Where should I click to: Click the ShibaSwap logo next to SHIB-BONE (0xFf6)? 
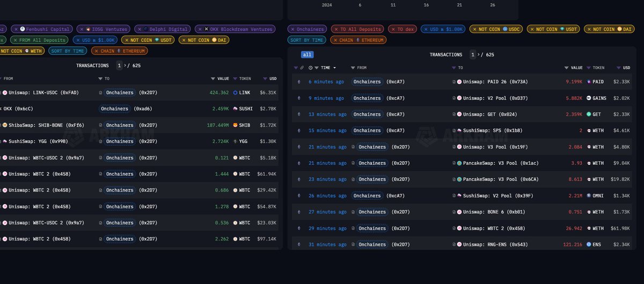5,125
